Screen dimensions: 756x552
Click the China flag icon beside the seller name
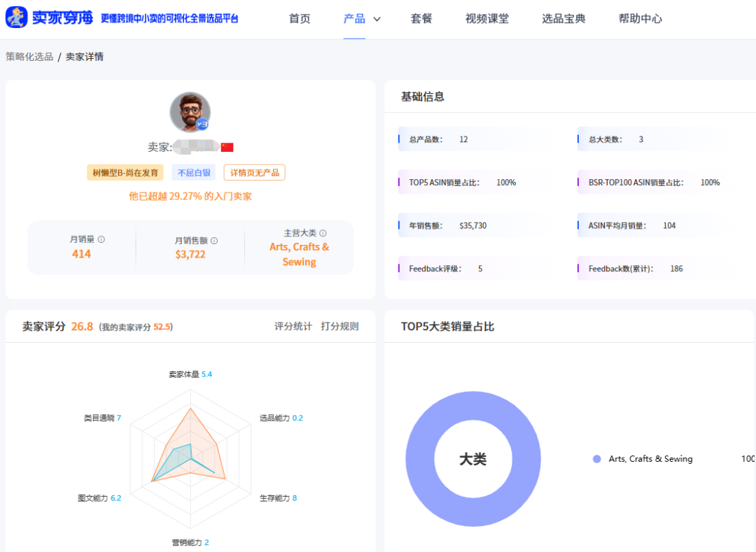227,148
